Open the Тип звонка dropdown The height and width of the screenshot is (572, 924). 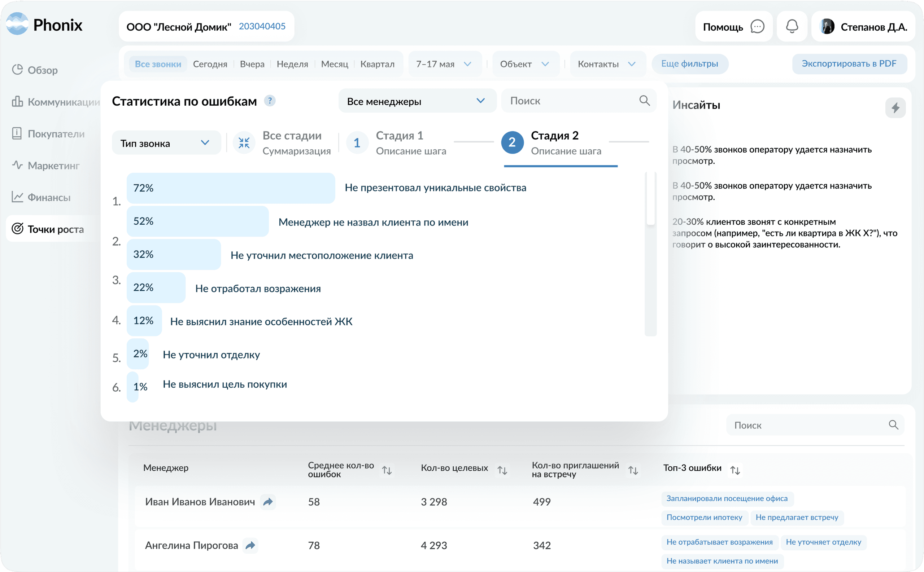coord(166,143)
